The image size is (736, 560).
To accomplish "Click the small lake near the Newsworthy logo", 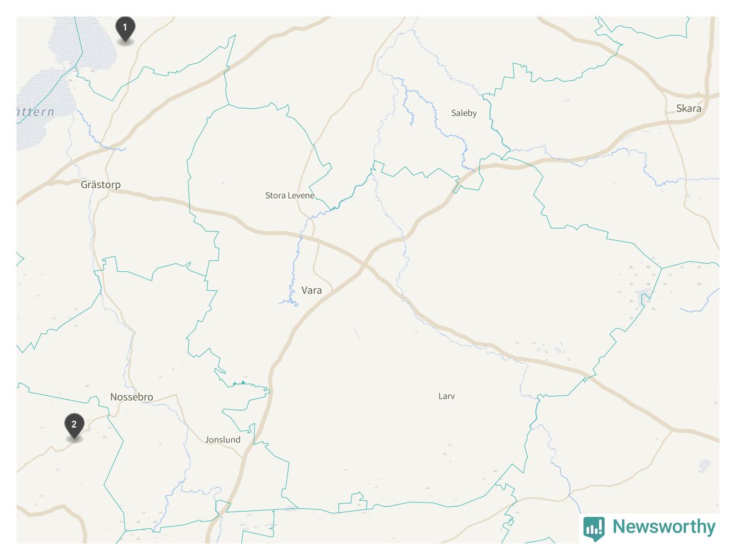I will point(705,466).
